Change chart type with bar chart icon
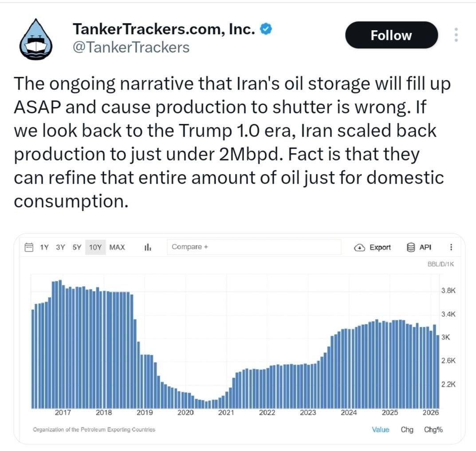Viewport: 476px width, 451px height. (148, 247)
